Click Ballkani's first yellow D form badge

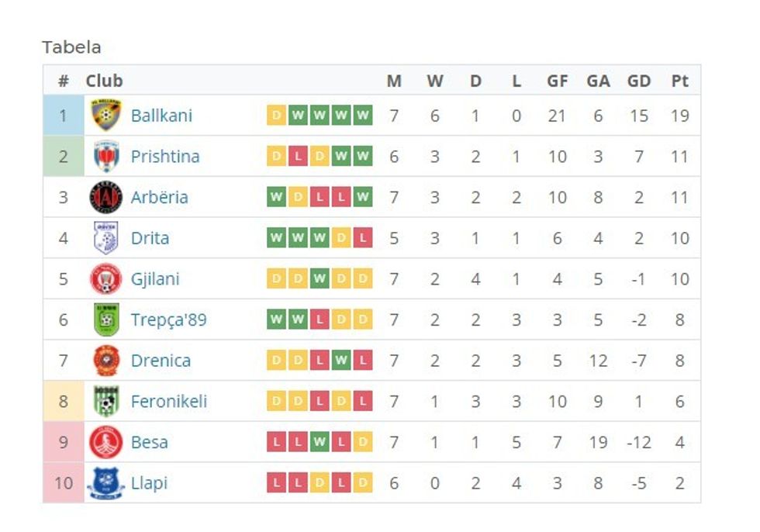tap(276, 116)
